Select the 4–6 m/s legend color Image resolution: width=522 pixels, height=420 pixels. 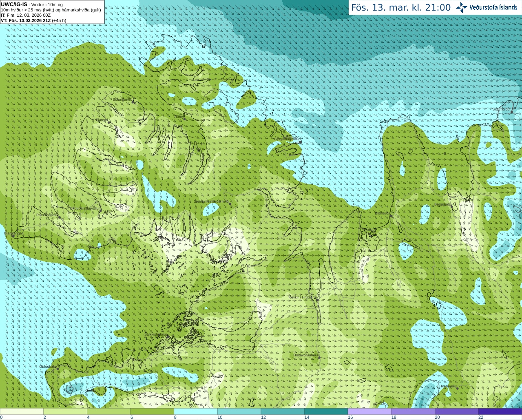click(x=108, y=411)
